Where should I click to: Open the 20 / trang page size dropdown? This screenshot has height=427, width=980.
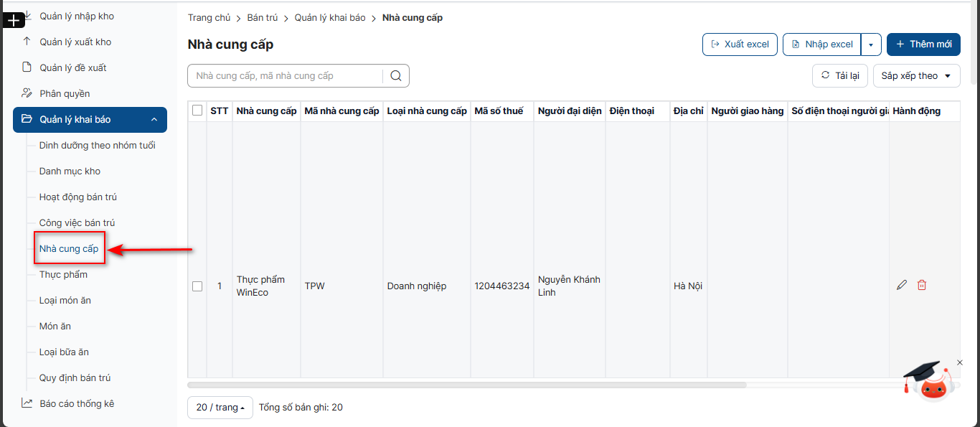(220, 408)
